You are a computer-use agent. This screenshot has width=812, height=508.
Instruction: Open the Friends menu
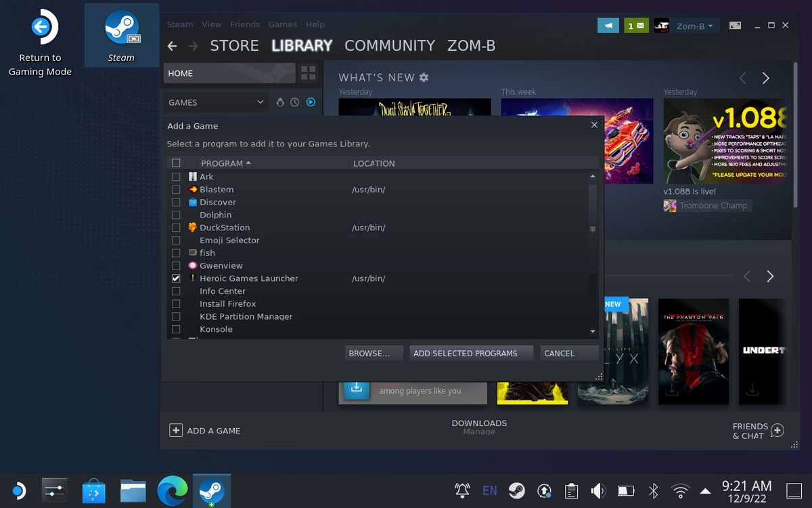click(x=244, y=24)
